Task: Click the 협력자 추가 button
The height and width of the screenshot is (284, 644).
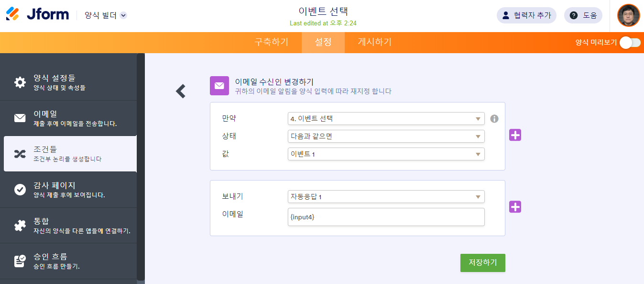Action: (x=526, y=15)
